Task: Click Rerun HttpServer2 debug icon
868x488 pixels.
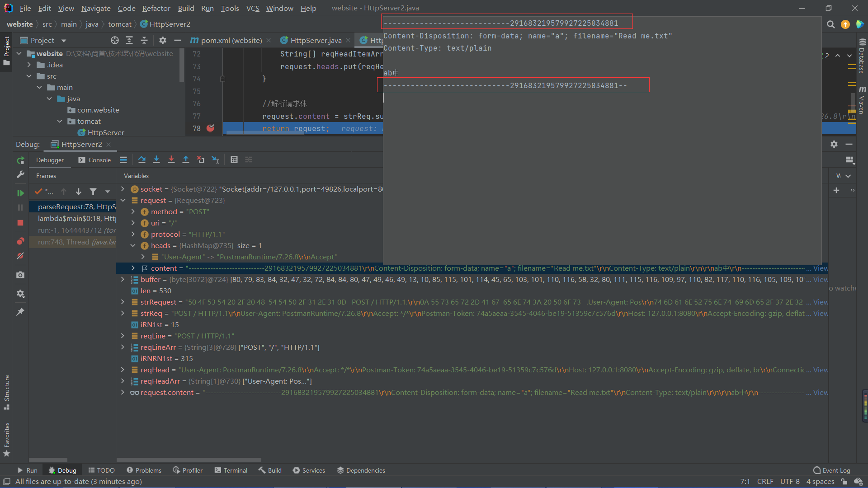Action: (x=20, y=160)
